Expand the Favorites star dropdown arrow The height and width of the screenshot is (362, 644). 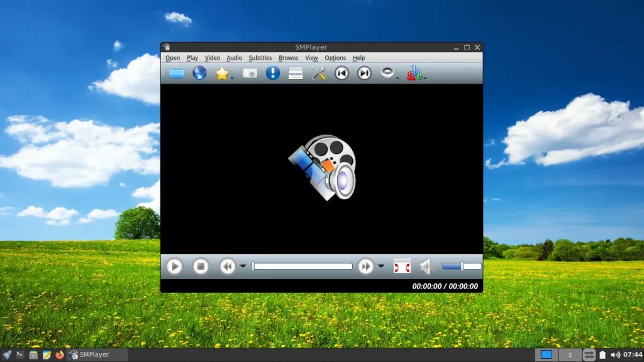[232, 78]
